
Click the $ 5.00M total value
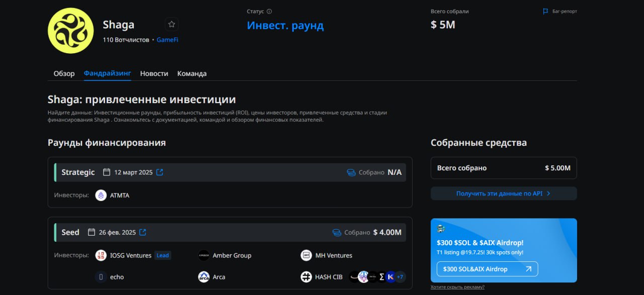tap(558, 168)
